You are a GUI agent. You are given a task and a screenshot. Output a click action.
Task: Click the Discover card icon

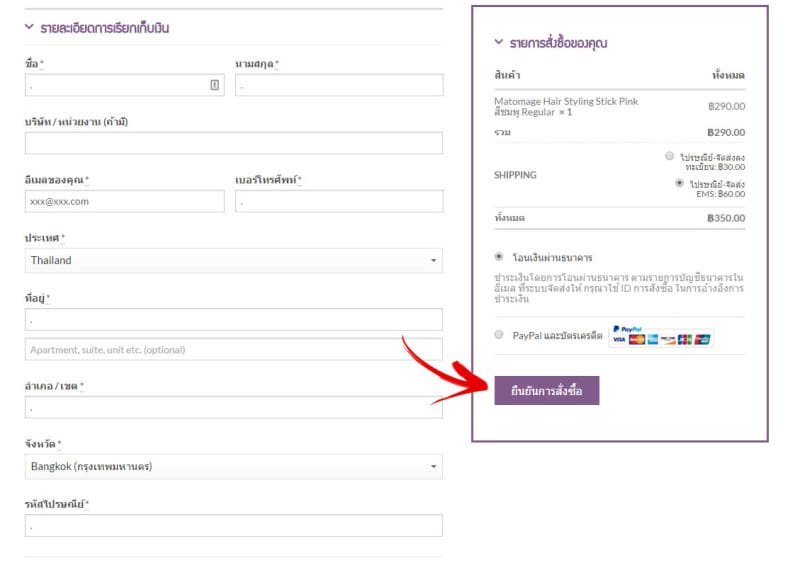pyautogui.click(x=668, y=340)
